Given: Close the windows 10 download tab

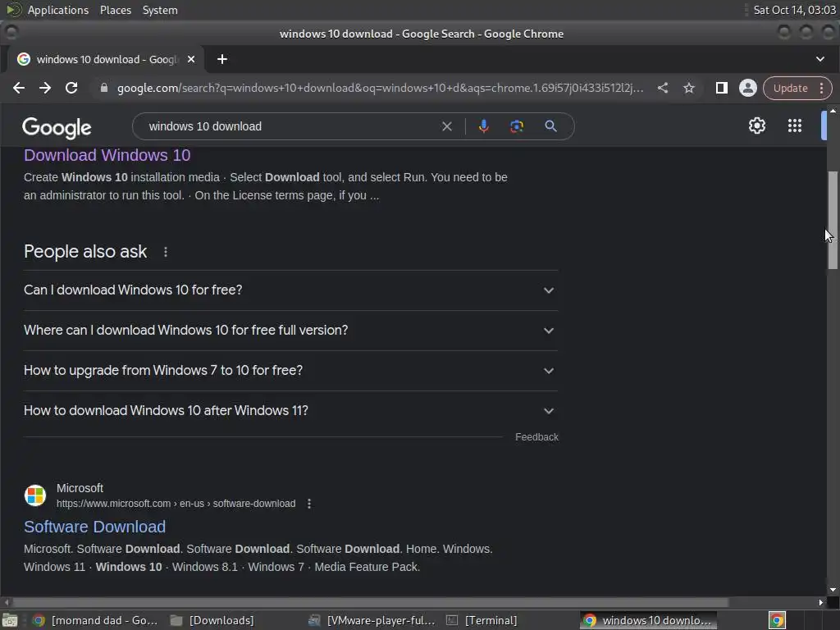Looking at the screenshot, I should coord(190,59).
